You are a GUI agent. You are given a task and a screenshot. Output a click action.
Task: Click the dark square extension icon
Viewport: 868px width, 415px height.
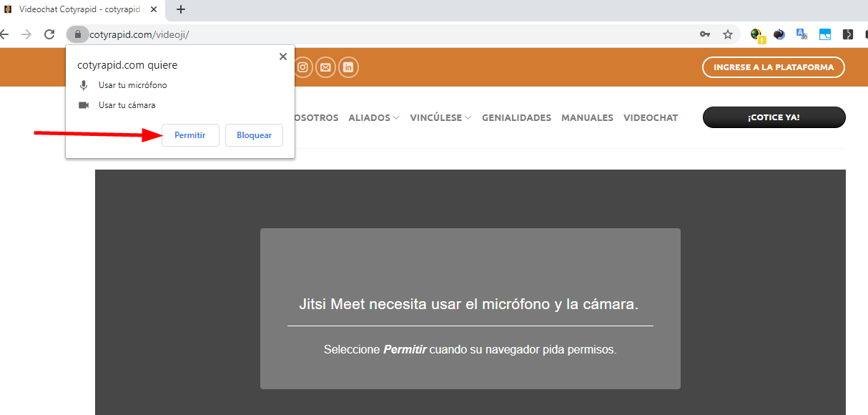click(x=848, y=34)
